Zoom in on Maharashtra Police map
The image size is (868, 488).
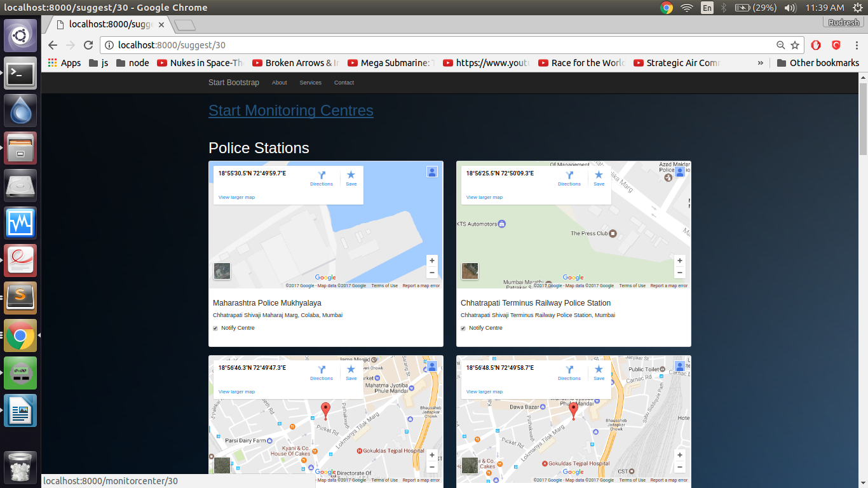432,261
